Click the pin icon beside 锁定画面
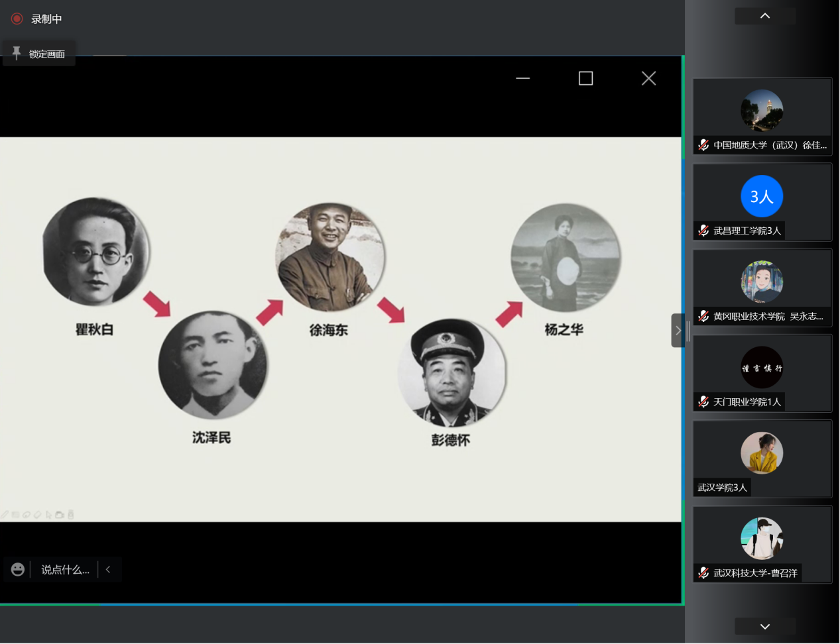The image size is (840, 644). point(17,53)
